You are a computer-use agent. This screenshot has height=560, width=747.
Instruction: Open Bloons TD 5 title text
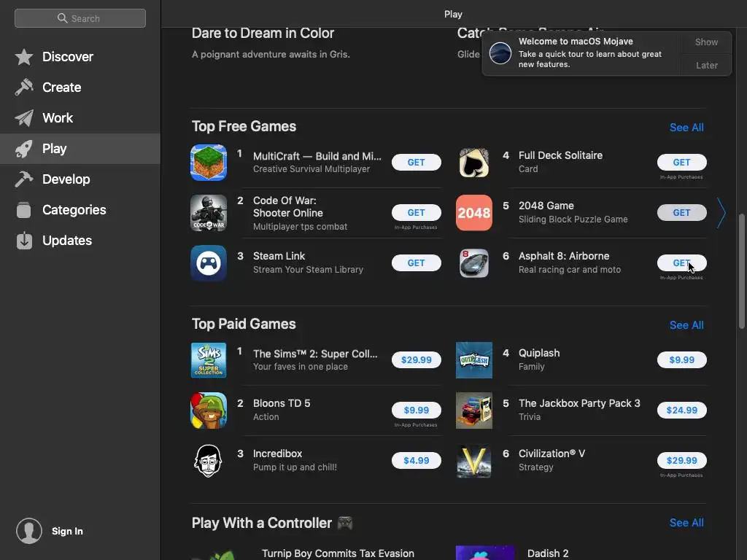click(x=282, y=403)
